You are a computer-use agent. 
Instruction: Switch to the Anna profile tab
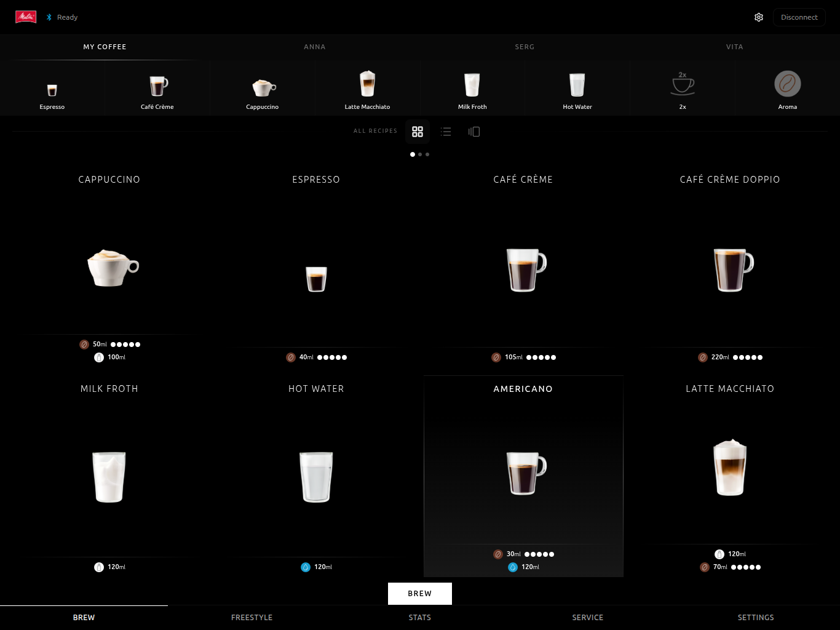click(315, 47)
